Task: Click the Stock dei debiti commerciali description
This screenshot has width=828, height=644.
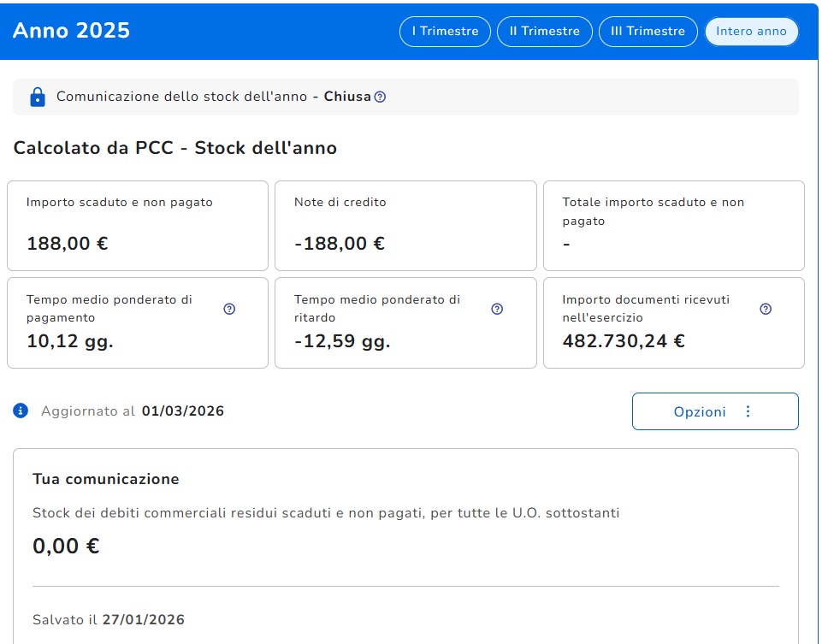Action: [x=326, y=513]
